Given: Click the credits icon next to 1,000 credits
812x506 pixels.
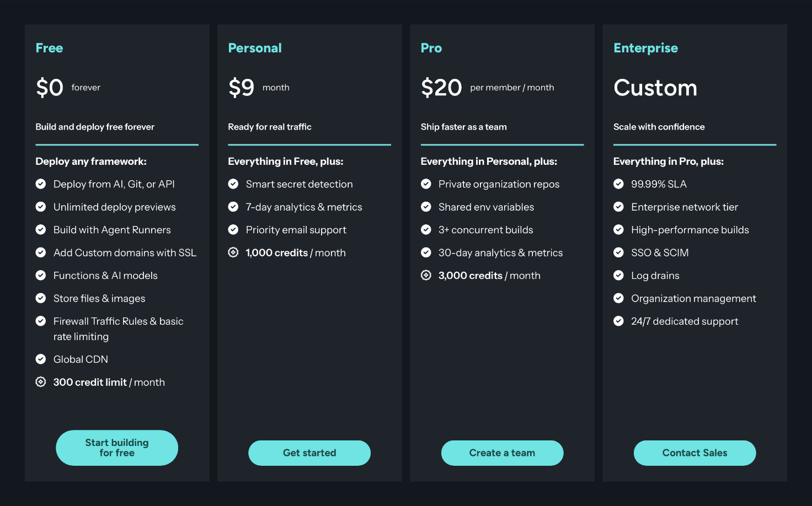Looking at the screenshot, I should coord(233,252).
